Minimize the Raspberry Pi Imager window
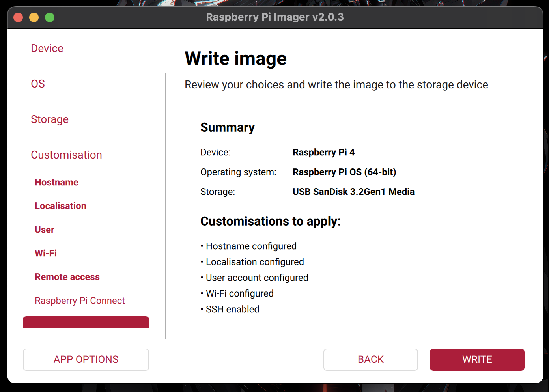549x392 pixels. (34, 17)
